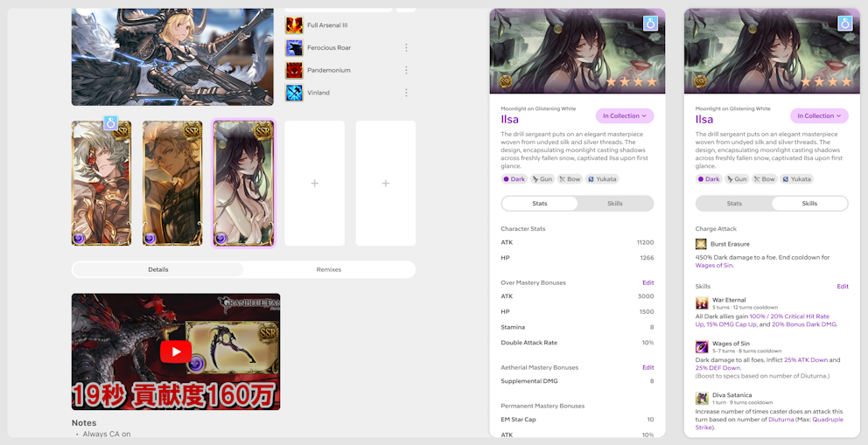Click 25% ATK Down link
Viewport: 868px width, 445px height.
click(806, 360)
